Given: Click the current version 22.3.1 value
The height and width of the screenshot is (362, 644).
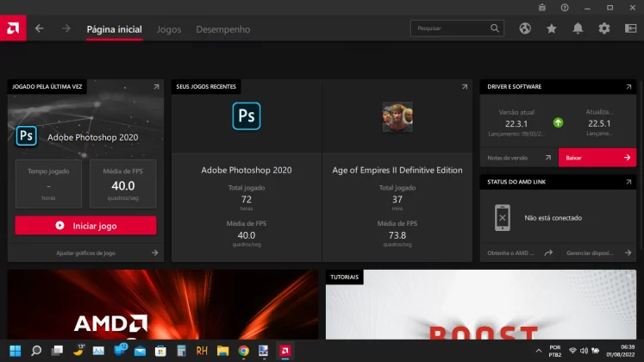Looking at the screenshot, I should pyautogui.click(x=516, y=123).
